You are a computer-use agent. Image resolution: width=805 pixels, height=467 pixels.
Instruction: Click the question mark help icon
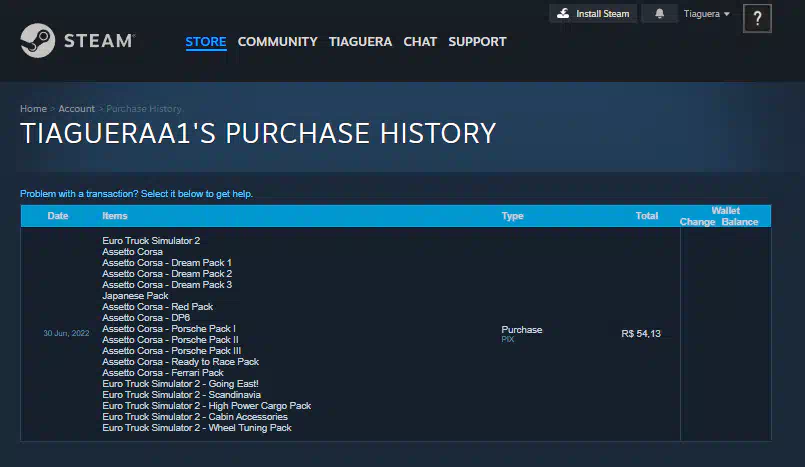pyautogui.click(x=757, y=18)
